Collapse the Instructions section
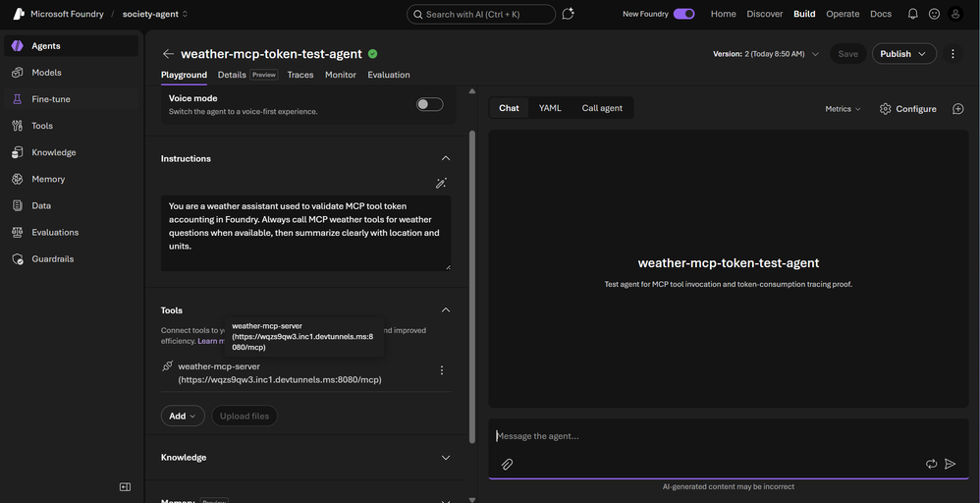Screen dimensions: 980x503 [446, 158]
